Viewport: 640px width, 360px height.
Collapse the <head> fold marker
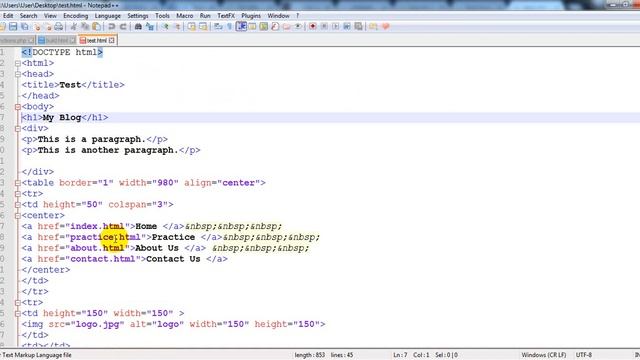click(x=18, y=74)
